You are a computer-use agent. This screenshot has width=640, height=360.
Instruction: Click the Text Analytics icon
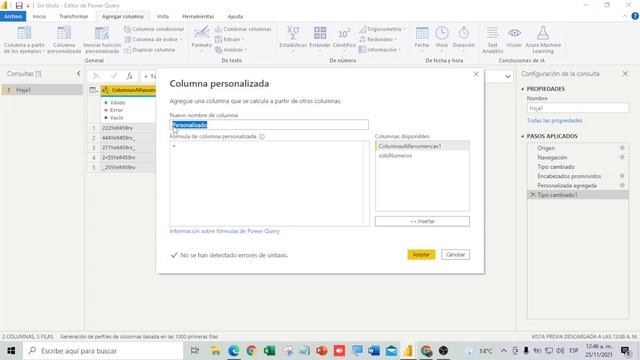point(493,33)
